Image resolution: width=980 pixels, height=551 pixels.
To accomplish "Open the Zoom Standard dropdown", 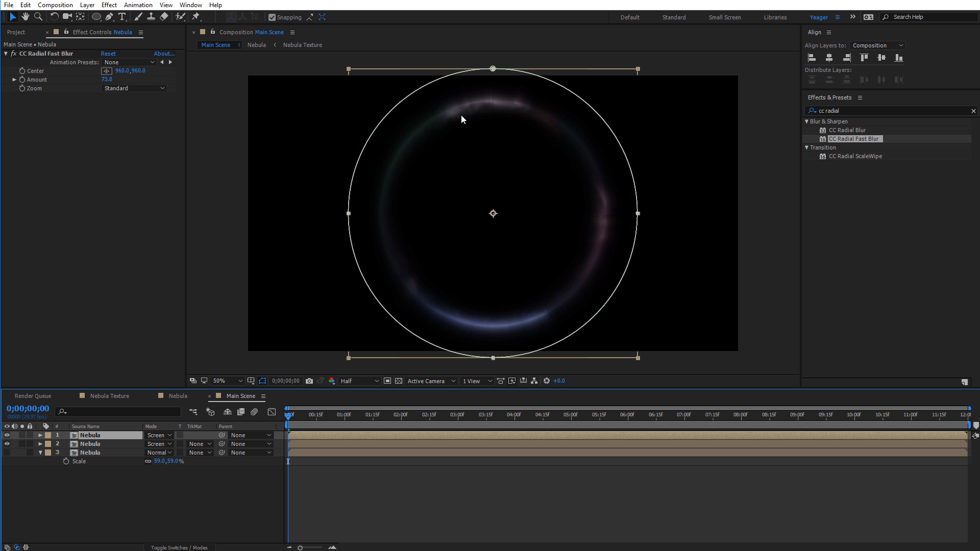I will (134, 88).
